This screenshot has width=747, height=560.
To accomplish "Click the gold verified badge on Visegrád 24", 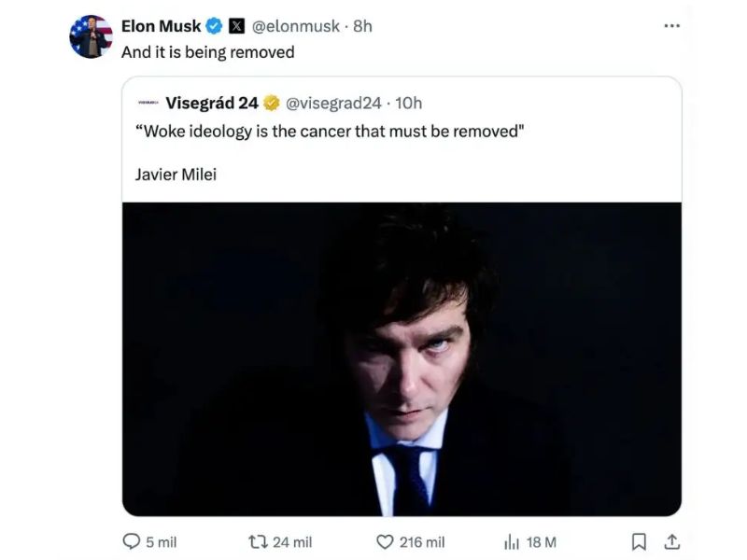I will click(272, 103).
